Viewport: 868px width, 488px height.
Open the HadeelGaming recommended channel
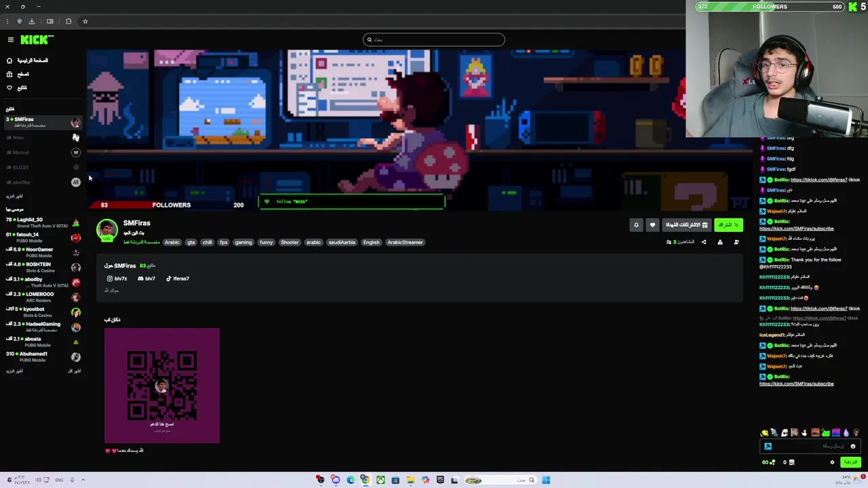(x=43, y=327)
